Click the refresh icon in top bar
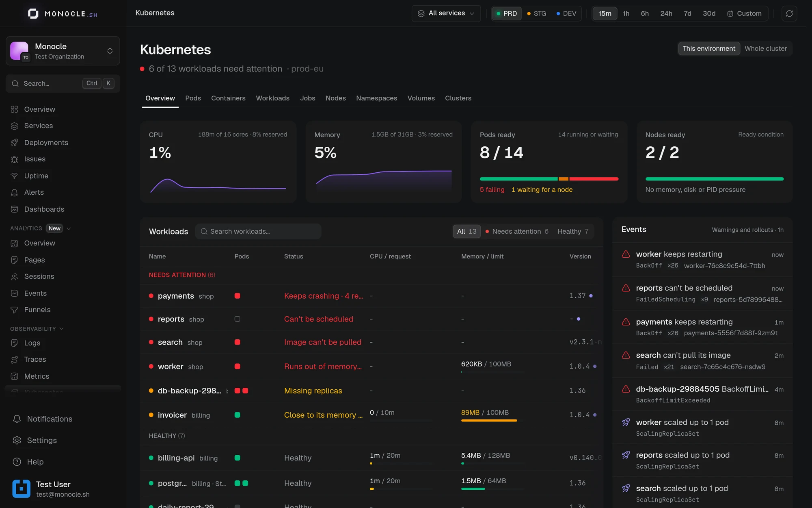Viewport: 812px width, 508px height. tap(789, 13)
